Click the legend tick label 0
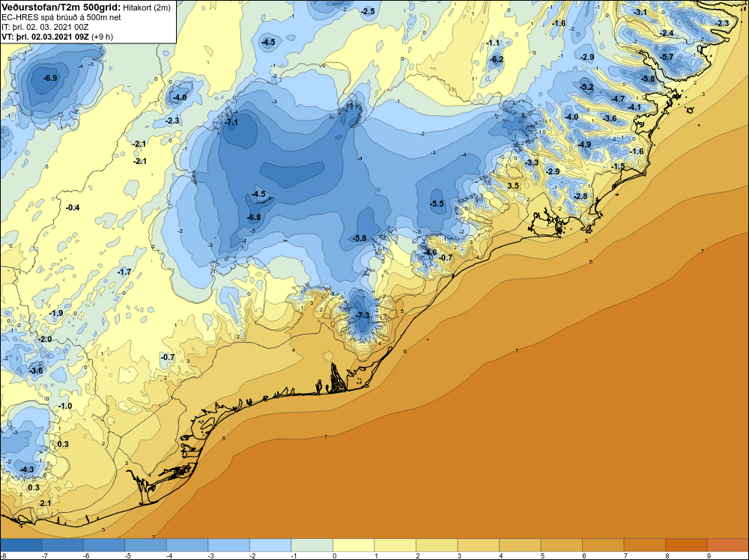The height and width of the screenshot is (560, 749). [x=335, y=556]
